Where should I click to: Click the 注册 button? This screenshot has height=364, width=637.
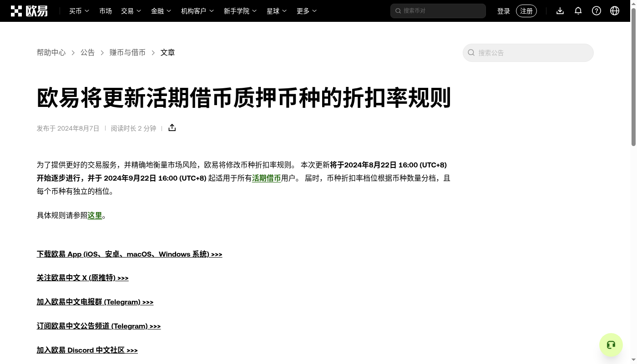click(526, 11)
